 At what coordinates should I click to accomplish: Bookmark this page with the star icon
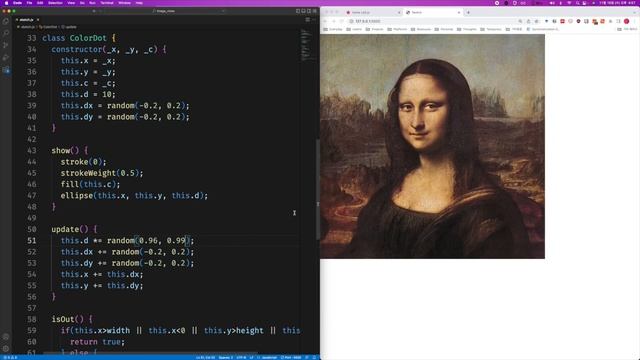coord(536,21)
